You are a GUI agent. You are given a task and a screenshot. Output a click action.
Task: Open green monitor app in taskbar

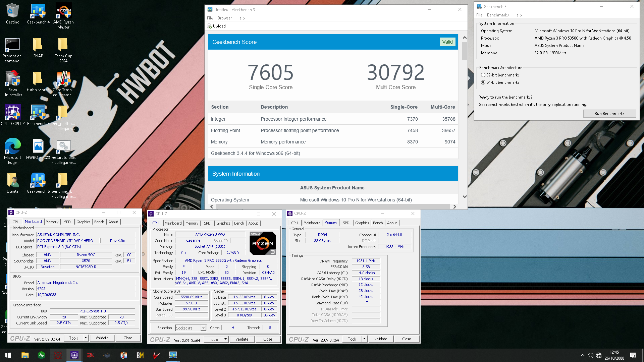41,355
